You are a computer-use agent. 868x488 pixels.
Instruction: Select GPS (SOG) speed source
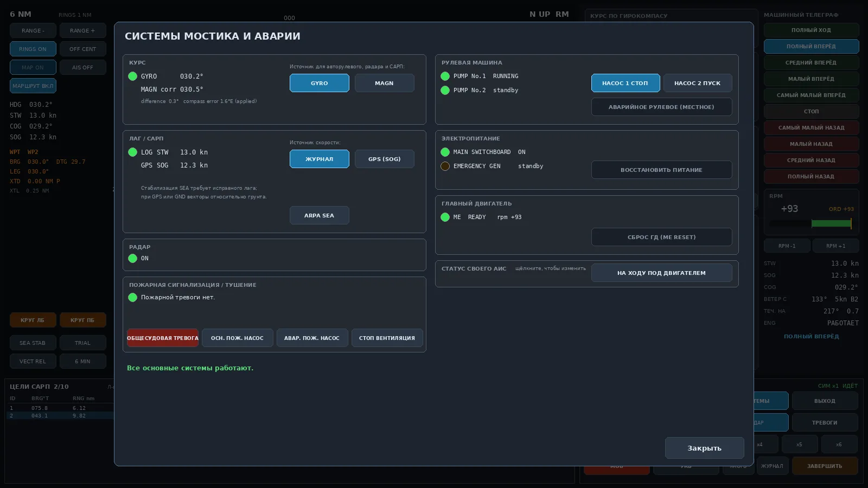point(384,159)
